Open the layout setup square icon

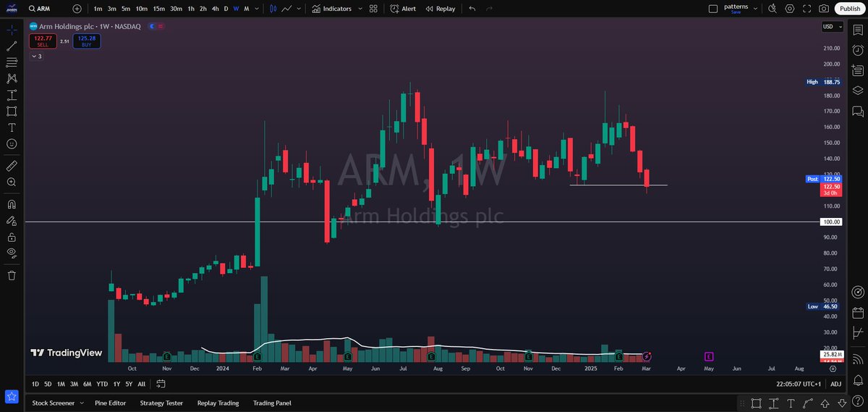[x=713, y=9]
